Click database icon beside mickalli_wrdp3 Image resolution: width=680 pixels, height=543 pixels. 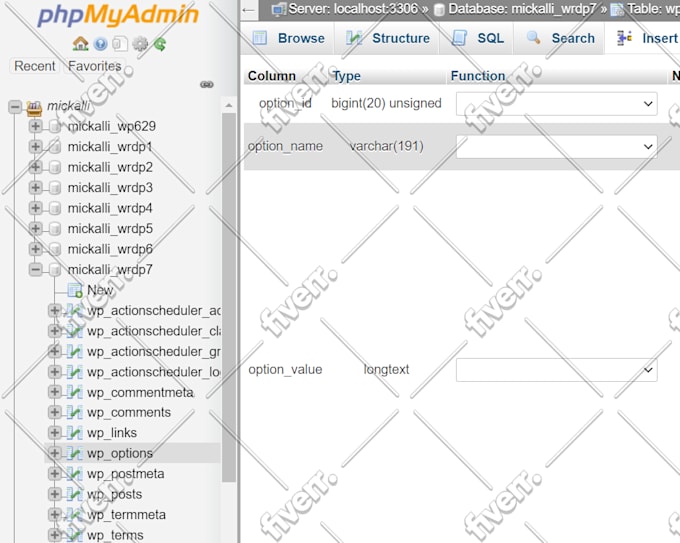point(55,188)
